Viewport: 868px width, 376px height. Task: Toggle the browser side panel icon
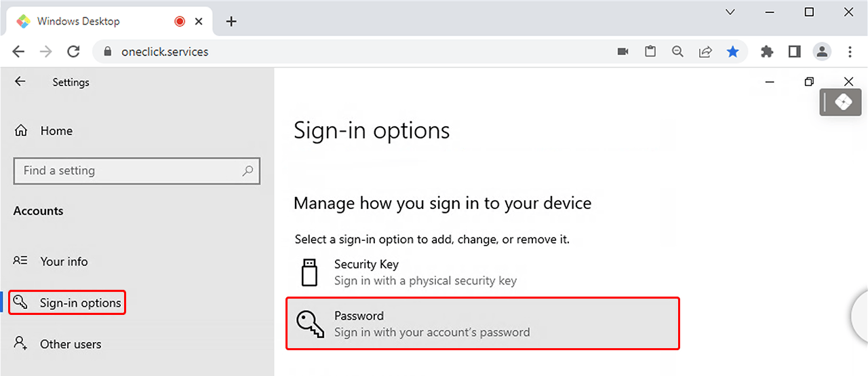(795, 52)
